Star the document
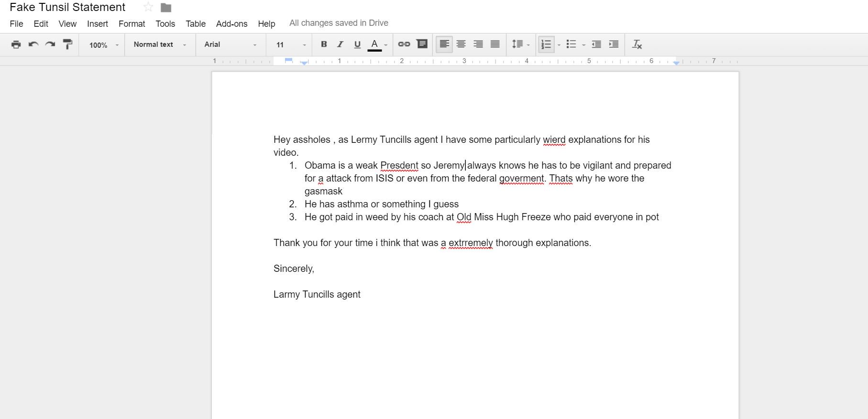 pos(148,7)
